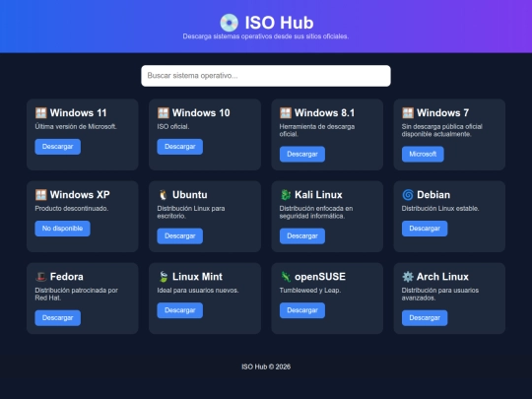
Task: Click the Kali Linux dragon icon
Action: point(286,195)
